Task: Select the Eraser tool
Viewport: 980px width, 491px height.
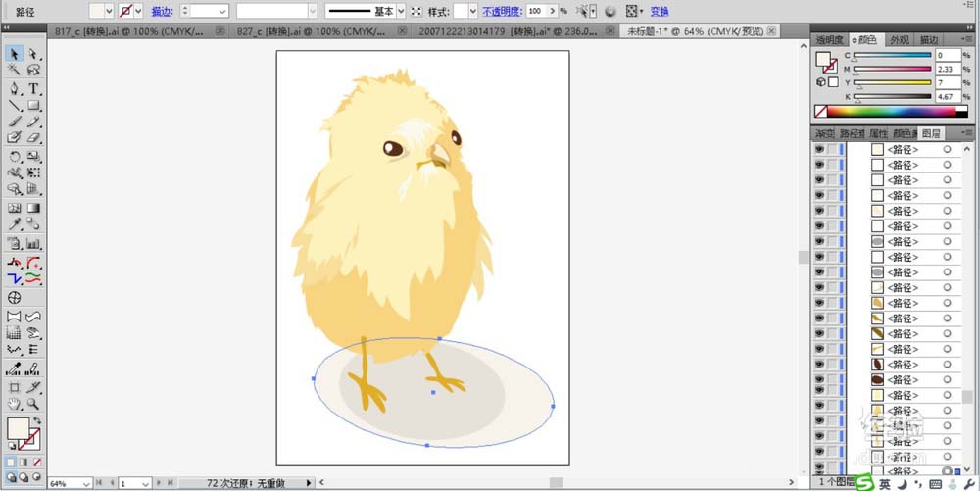Action: pyautogui.click(x=33, y=137)
